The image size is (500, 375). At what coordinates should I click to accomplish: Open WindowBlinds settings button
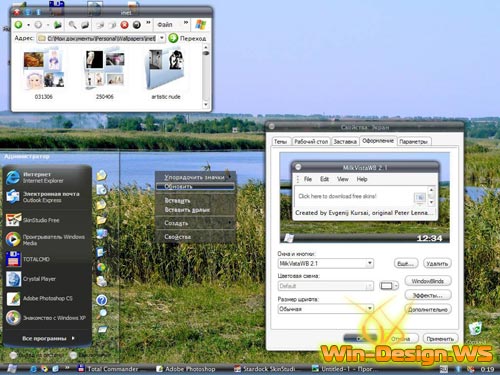428,281
